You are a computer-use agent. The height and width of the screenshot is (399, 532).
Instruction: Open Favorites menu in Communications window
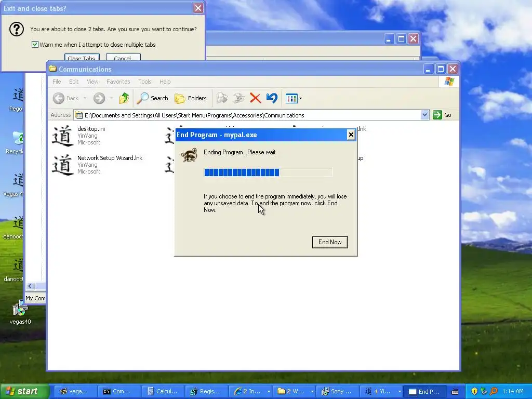tap(118, 82)
